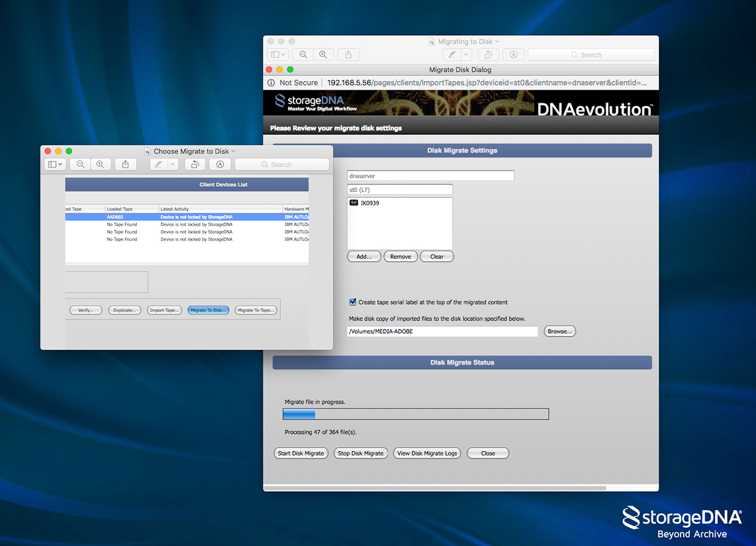Screen dimensions: 756x546
Task: Show markup toolbar in Choose Migrate to Disk window
Action: click(220, 164)
